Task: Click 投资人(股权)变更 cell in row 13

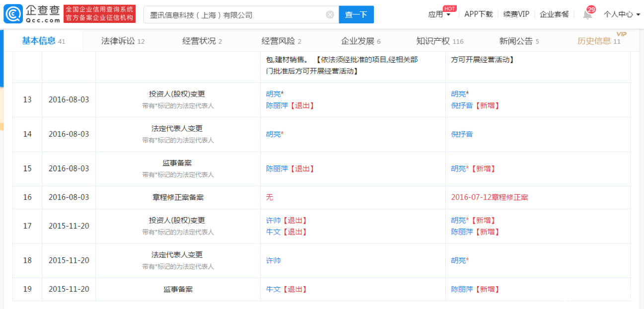Action: tap(178, 99)
